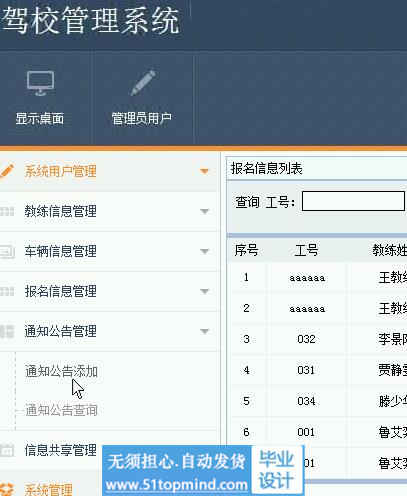The image size is (407, 496).
Task: Open the 信息共享管理 menu item
Action: tap(61, 450)
